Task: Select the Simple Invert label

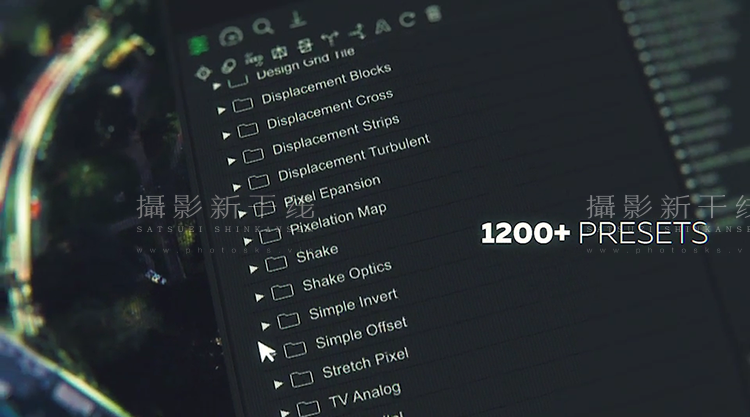Action: pos(353,304)
